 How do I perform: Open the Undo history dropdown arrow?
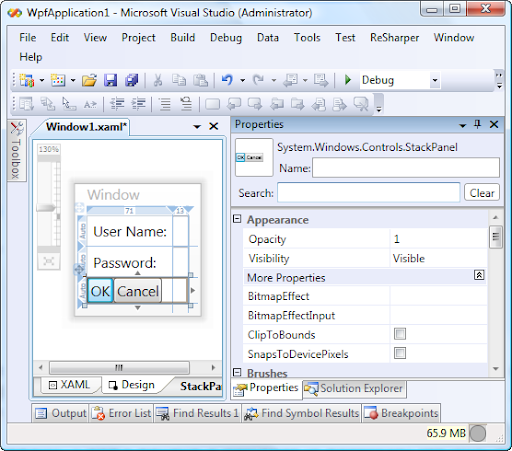[x=242, y=80]
